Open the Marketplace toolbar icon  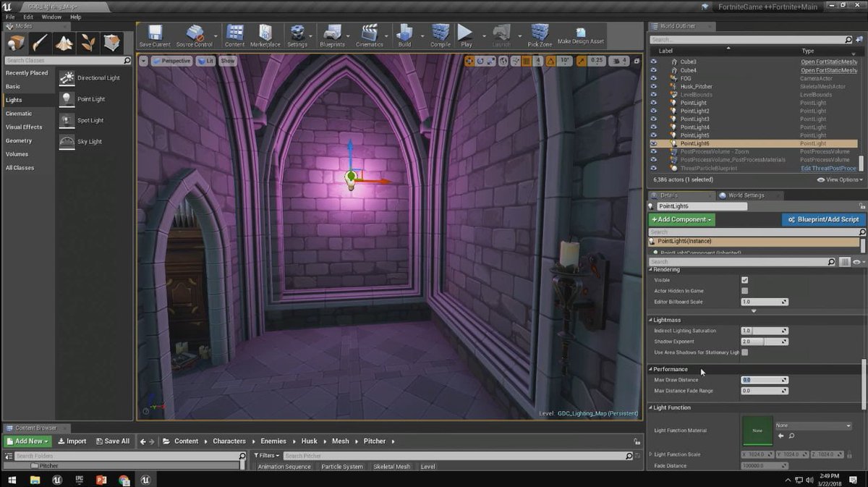[265, 35]
